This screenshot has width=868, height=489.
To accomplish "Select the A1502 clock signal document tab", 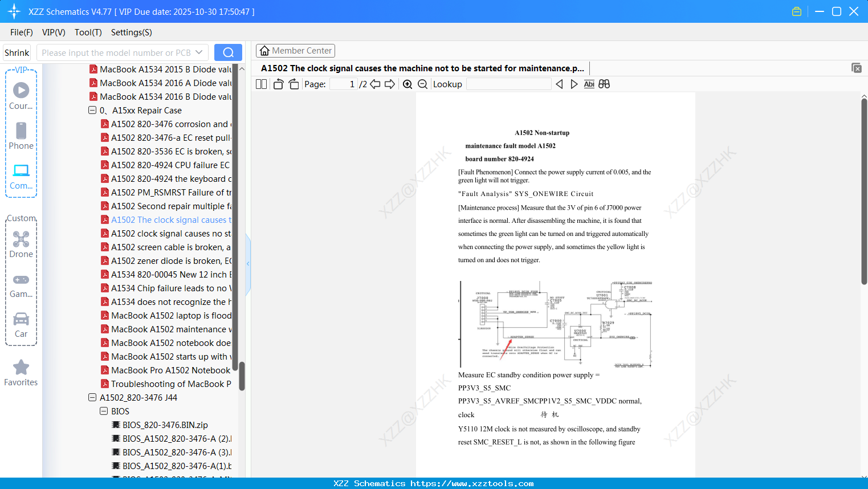I will coord(422,68).
